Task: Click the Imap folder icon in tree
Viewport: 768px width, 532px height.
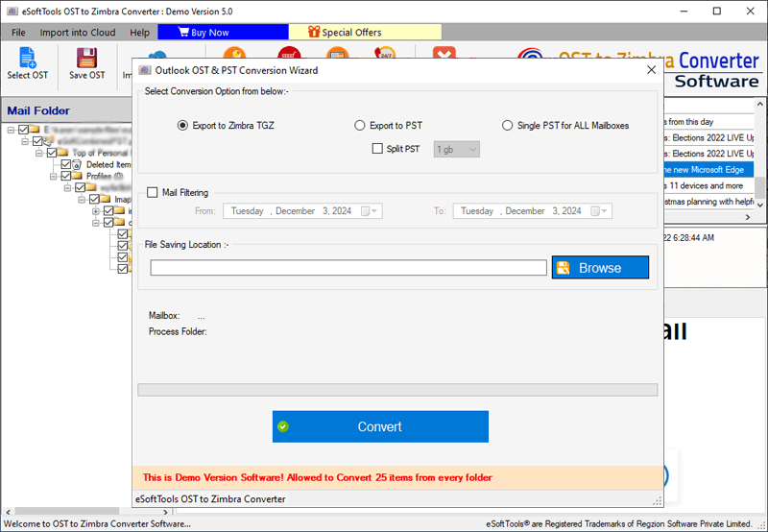Action: pos(106,199)
